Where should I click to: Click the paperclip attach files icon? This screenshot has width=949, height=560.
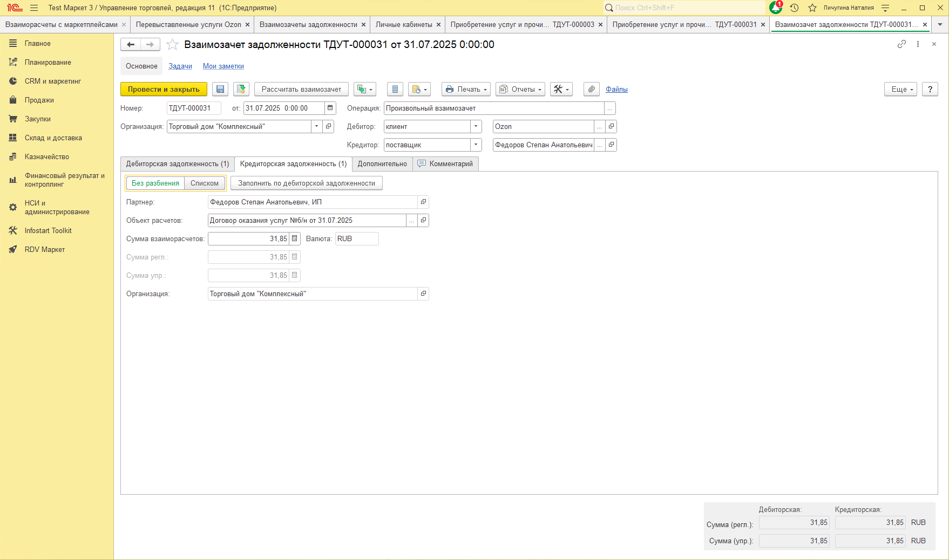click(x=592, y=90)
